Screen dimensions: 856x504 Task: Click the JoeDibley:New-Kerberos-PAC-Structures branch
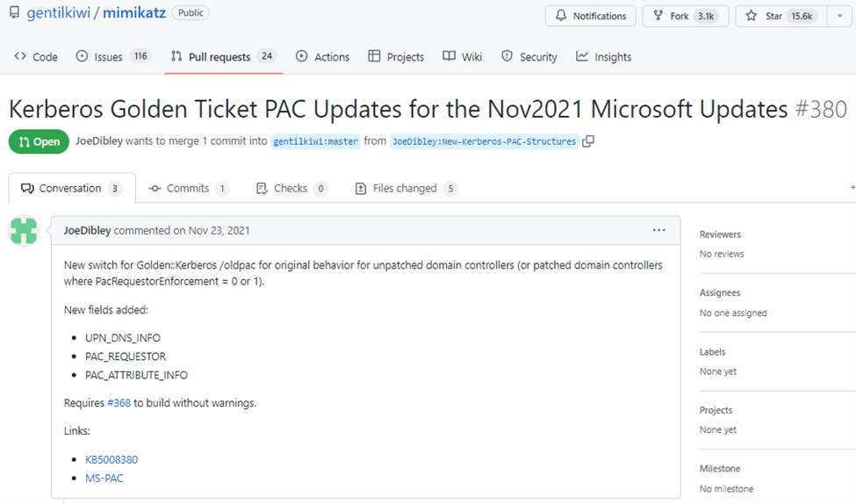pyautogui.click(x=485, y=141)
